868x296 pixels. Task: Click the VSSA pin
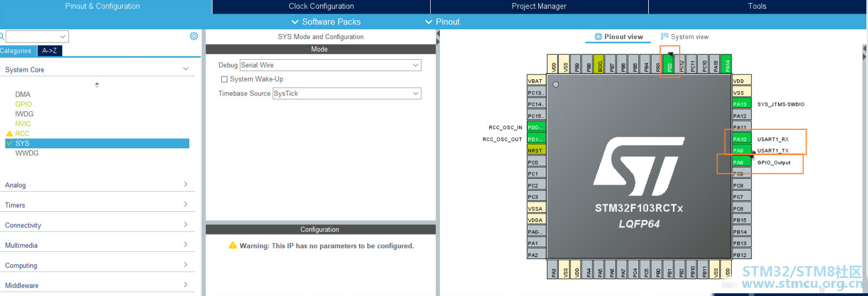[537, 209]
